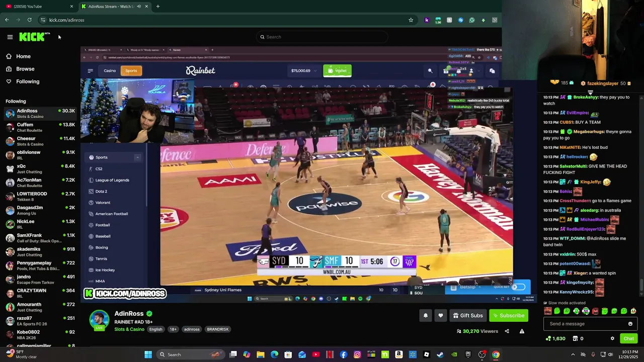Click the weather widget in taskbar
The height and width of the screenshot is (362, 644).
(21, 354)
